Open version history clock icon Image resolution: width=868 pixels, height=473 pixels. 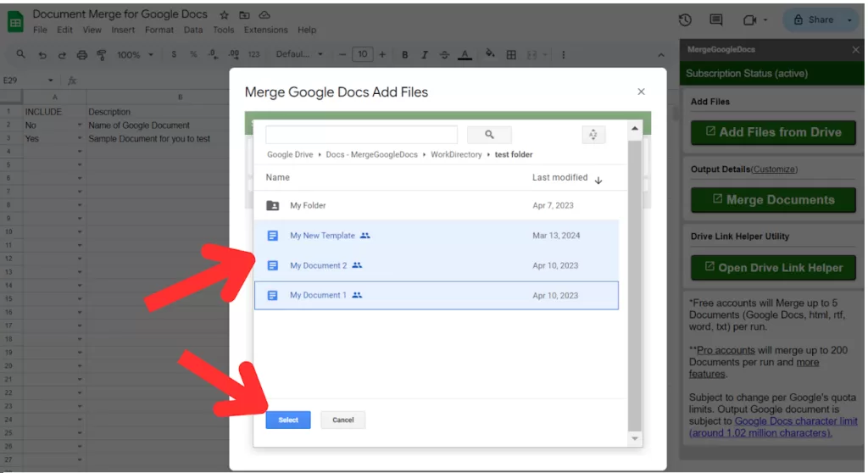pyautogui.click(x=685, y=20)
